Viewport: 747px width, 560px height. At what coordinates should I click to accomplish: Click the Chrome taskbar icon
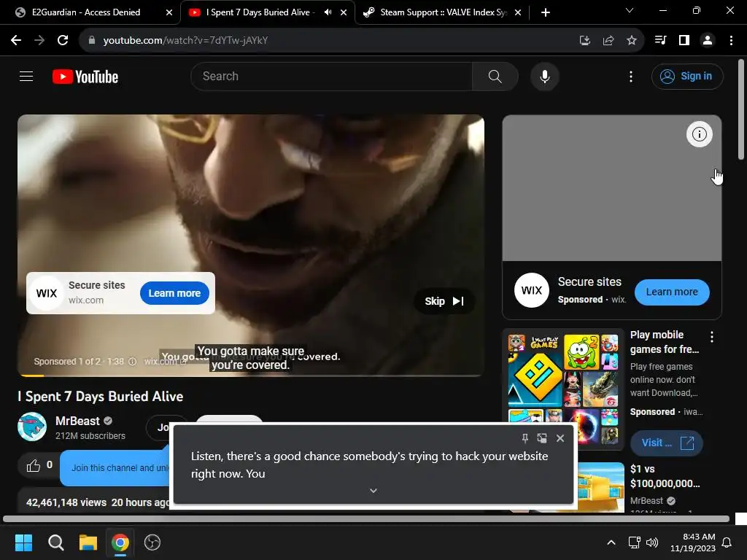(x=120, y=542)
